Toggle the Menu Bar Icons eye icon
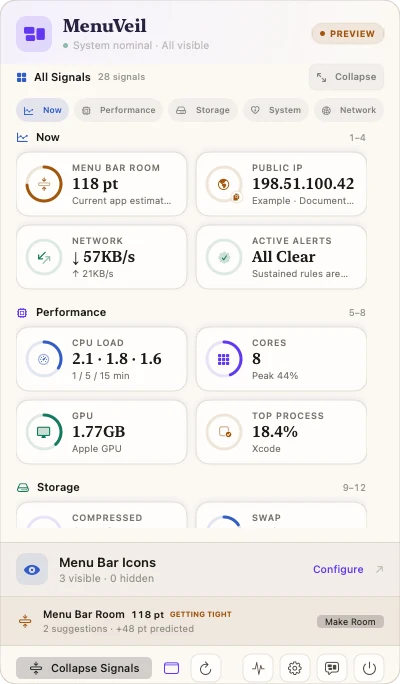 (32, 569)
